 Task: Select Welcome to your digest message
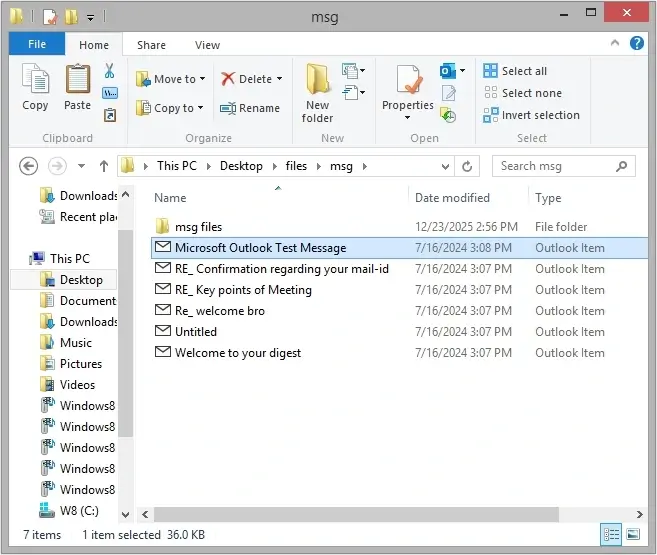[399, 352]
